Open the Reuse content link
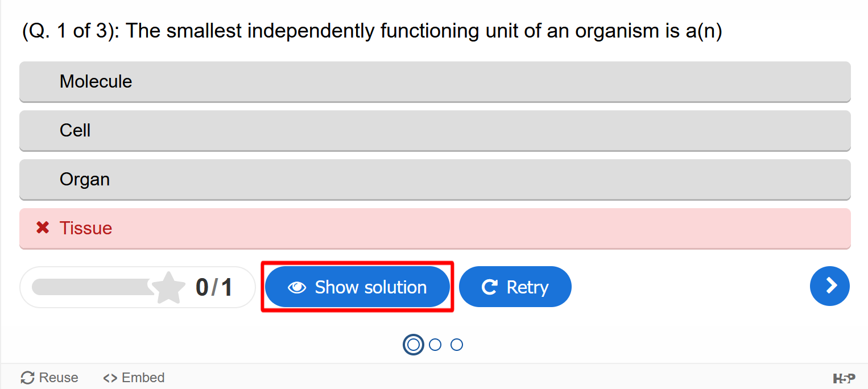Screen dimensions: 868x389 (x=49, y=378)
